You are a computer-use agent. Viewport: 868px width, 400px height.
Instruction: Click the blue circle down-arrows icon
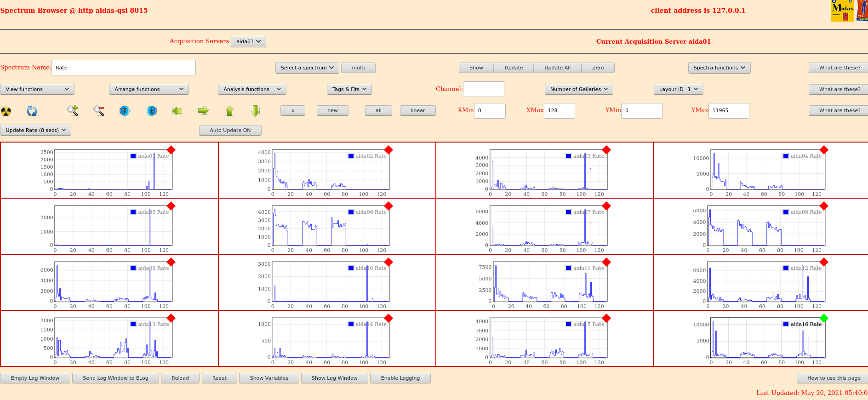point(125,111)
